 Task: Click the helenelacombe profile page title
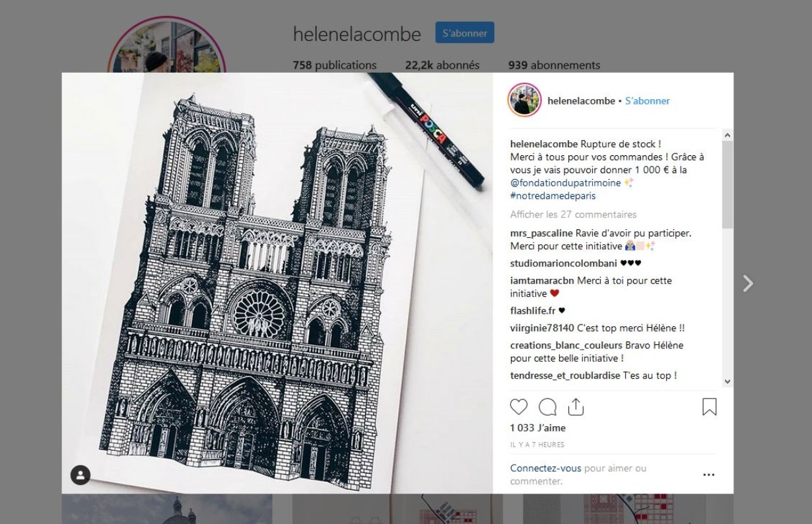[x=357, y=34]
